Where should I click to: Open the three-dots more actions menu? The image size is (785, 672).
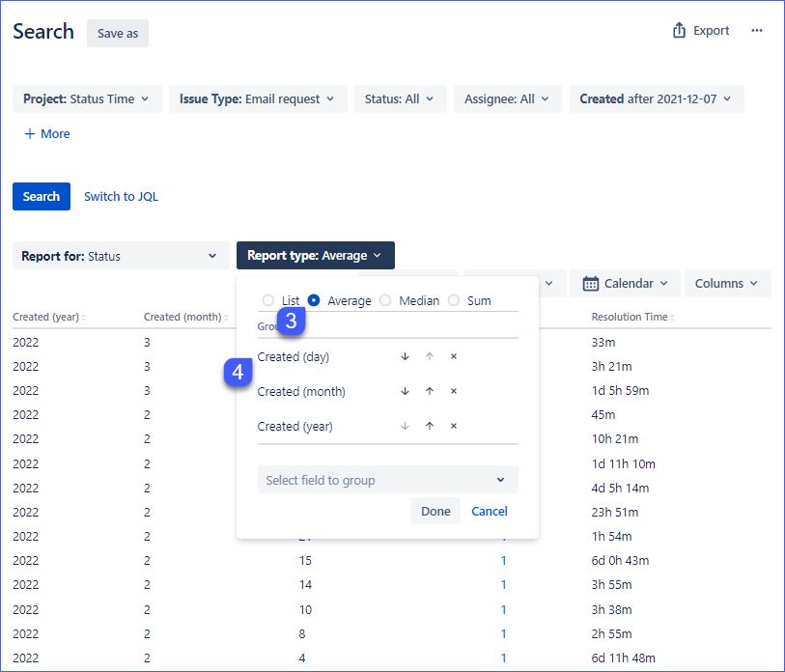tap(756, 31)
